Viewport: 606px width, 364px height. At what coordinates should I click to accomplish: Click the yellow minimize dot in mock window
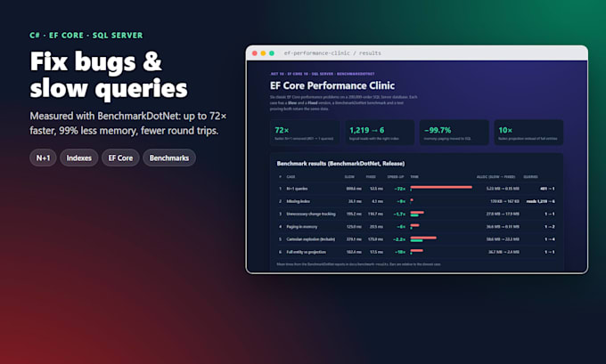pos(263,53)
